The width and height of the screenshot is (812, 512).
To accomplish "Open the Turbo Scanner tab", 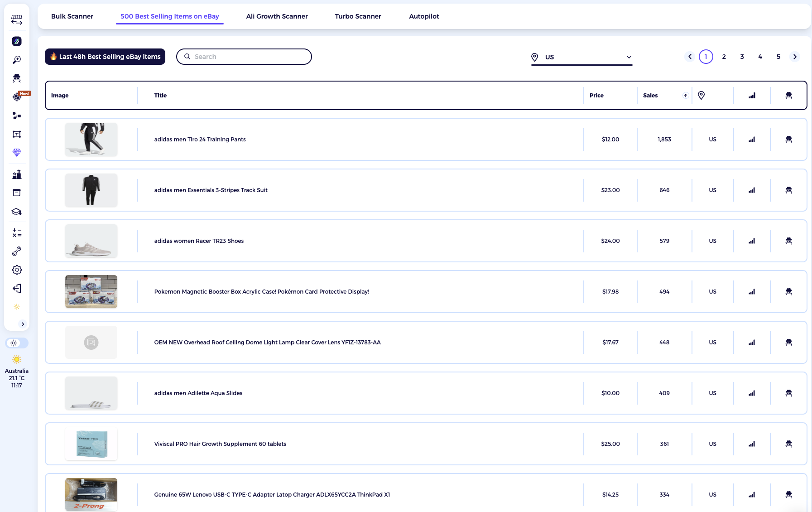I will coord(358,16).
